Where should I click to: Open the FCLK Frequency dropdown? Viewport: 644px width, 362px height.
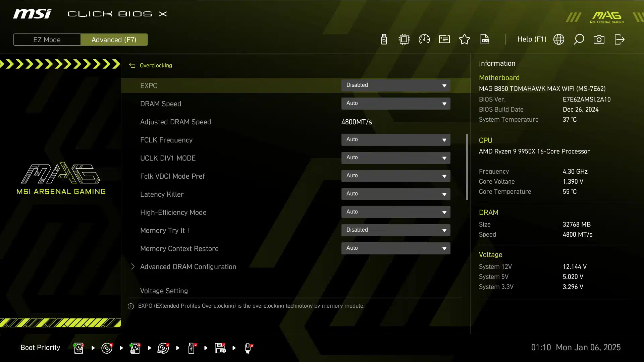tap(396, 139)
